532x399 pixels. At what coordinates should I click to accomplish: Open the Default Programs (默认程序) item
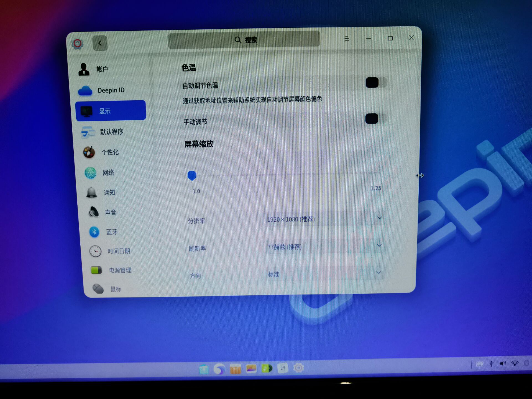tap(111, 132)
